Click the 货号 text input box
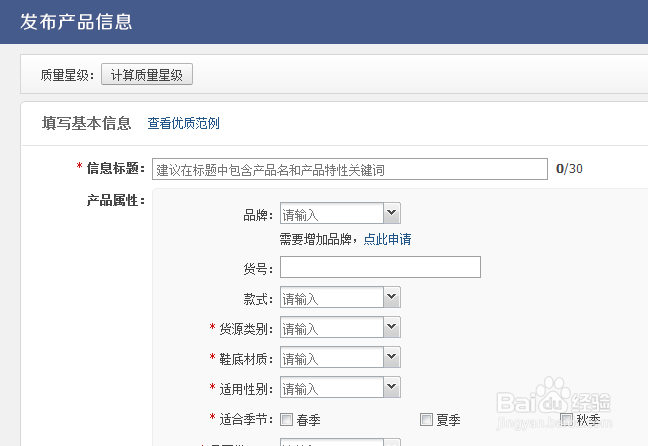Screen dimensions: 648x446 [380, 267]
